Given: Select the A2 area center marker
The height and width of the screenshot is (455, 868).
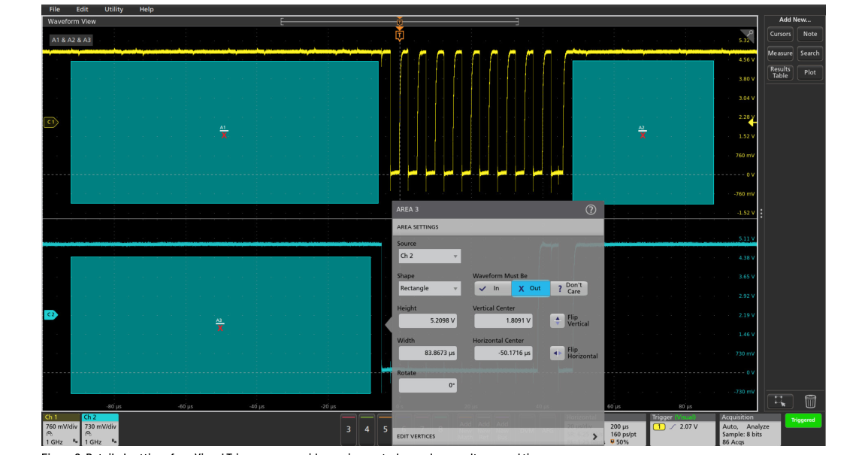Looking at the screenshot, I should (642, 132).
